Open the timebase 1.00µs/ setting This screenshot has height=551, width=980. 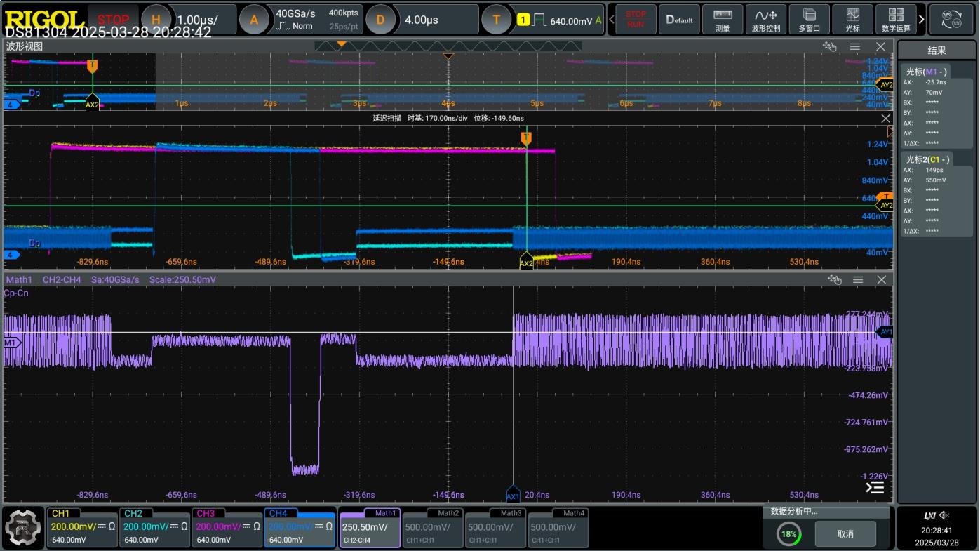coord(197,20)
